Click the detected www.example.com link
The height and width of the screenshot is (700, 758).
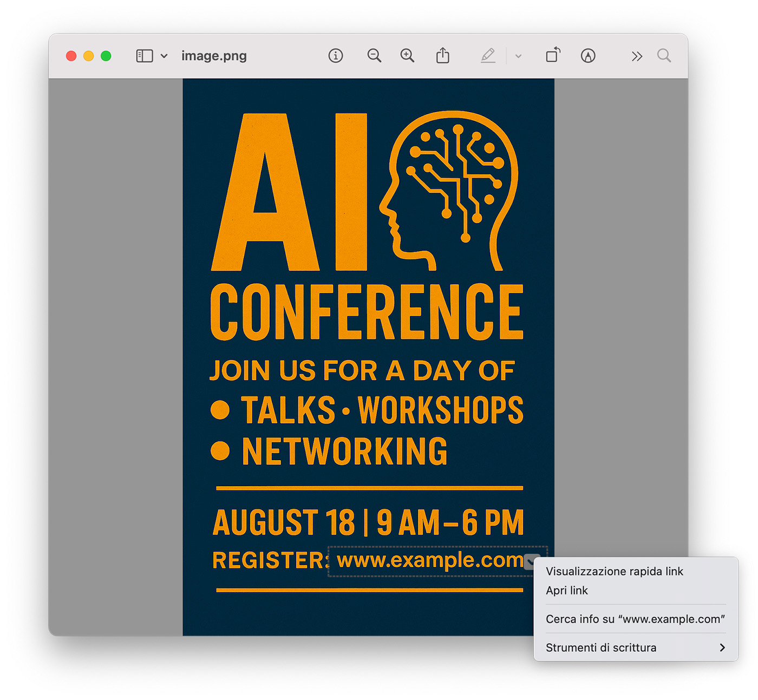pyautogui.click(x=429, y=560)
